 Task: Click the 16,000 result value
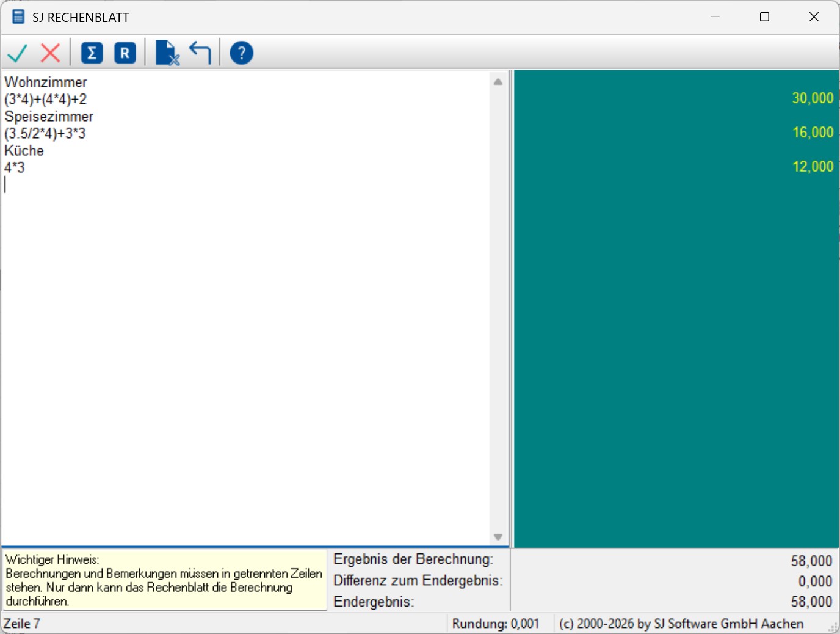click(813, 132)
